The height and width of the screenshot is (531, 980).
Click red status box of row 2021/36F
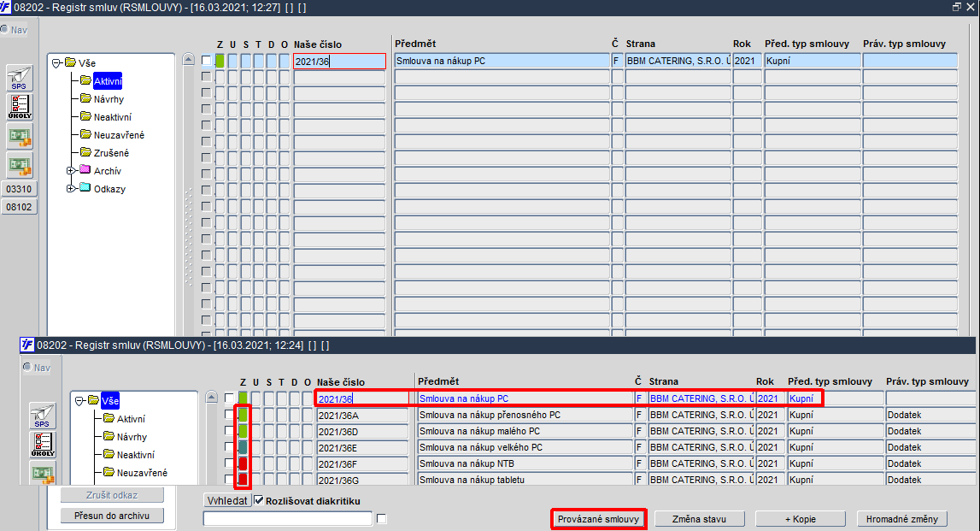click(243, 463)
